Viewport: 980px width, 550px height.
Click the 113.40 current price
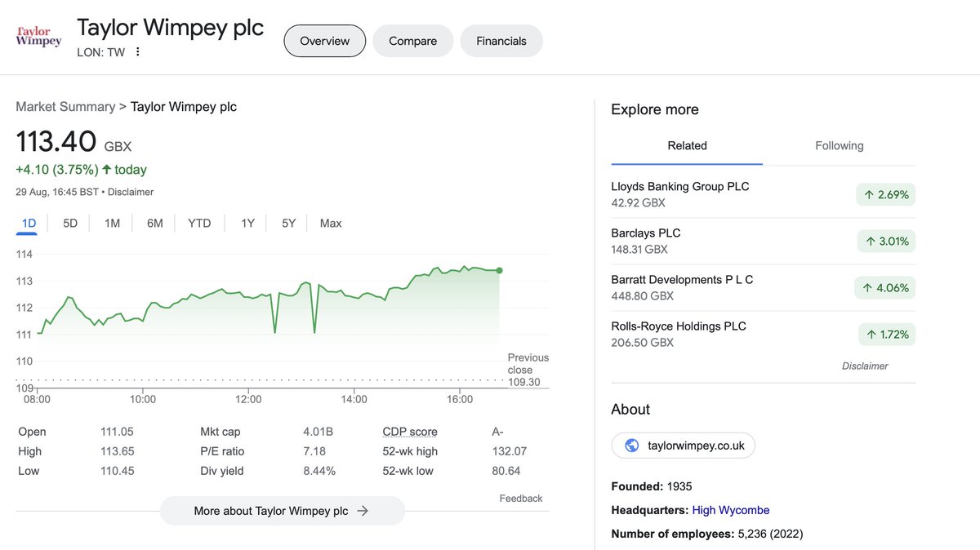(56, 142)
